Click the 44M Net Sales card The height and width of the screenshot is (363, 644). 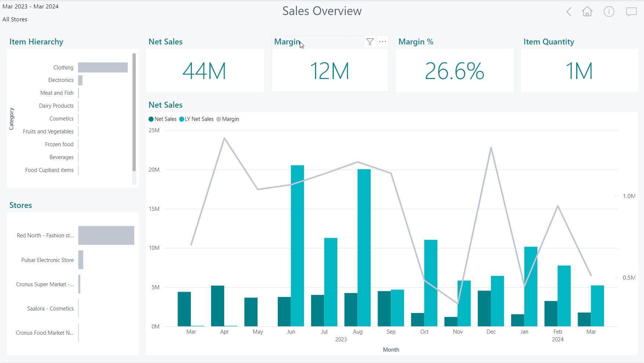click(204, 71)
